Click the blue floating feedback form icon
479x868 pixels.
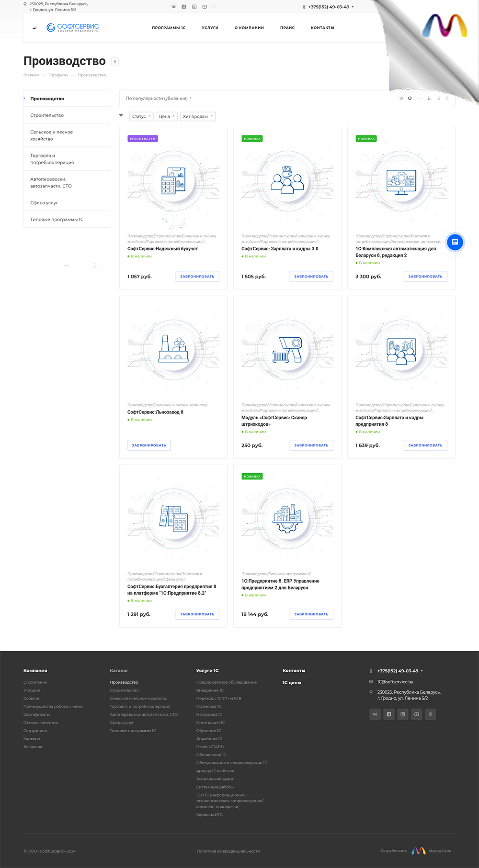click(x=455, y=242)
